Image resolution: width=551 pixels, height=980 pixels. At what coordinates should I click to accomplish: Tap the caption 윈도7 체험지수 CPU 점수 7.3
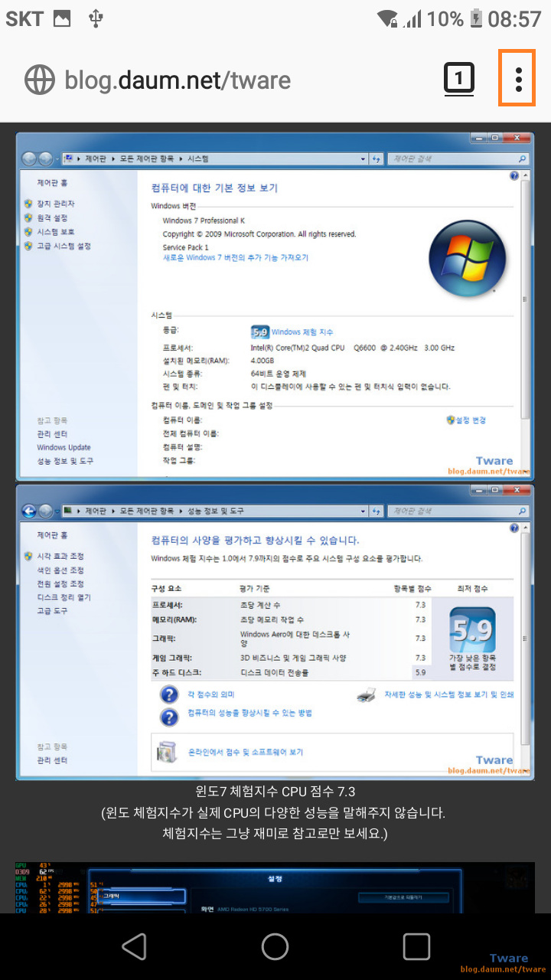point(275,792)
